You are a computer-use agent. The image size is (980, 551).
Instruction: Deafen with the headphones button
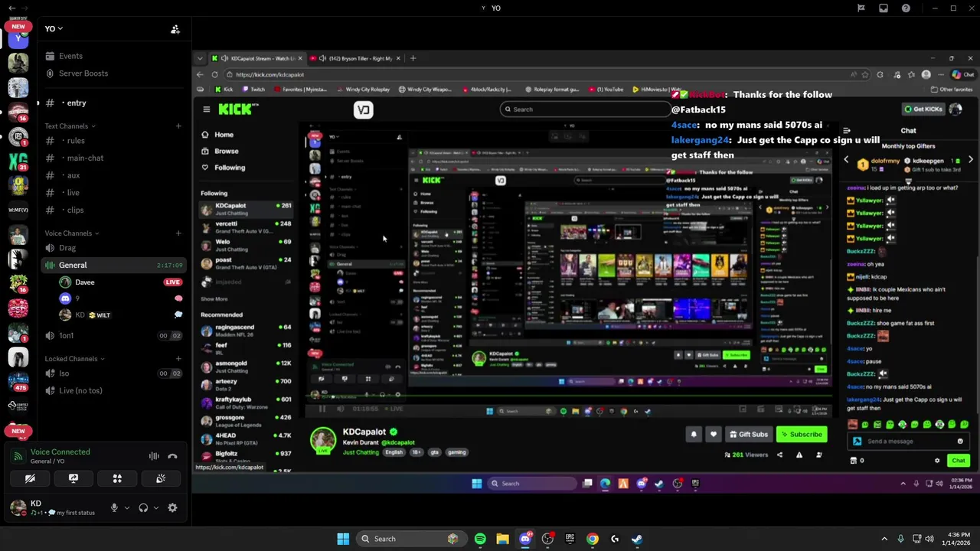coord(143,507)
